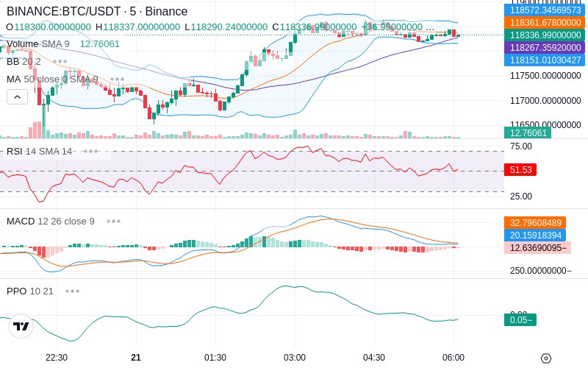
Task: Select the MACD 12 26 close 9 legend
Action: point(50,222)
